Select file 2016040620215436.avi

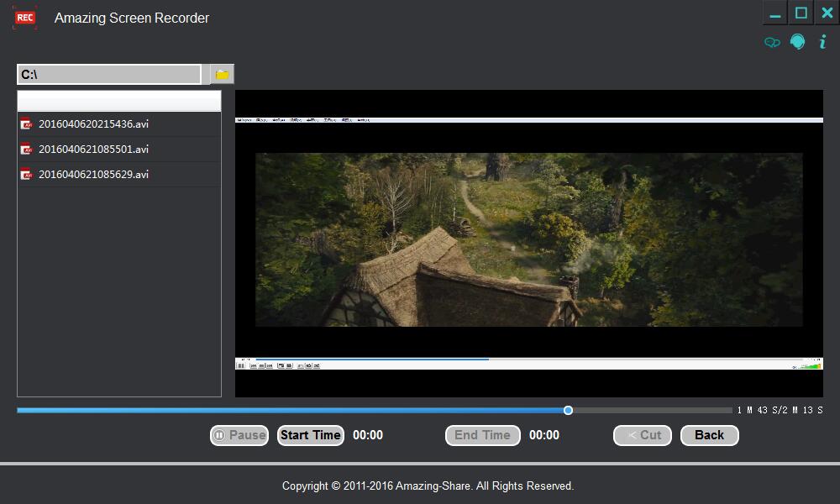click(93, 124)
